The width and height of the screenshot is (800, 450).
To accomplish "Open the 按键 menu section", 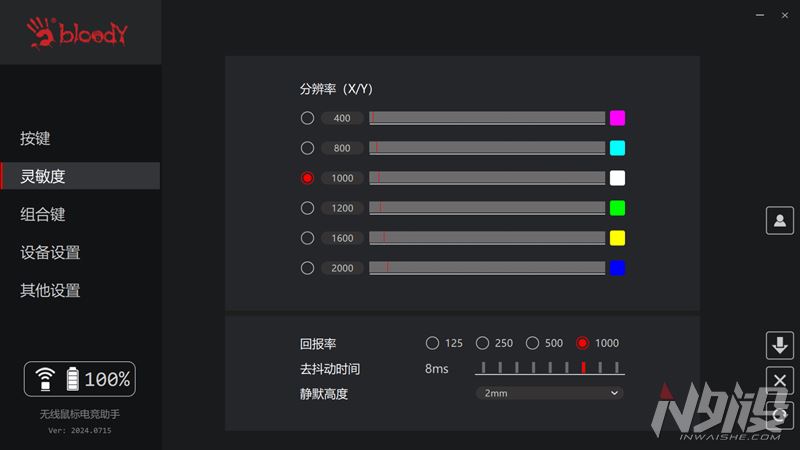I will pos(35,138).
